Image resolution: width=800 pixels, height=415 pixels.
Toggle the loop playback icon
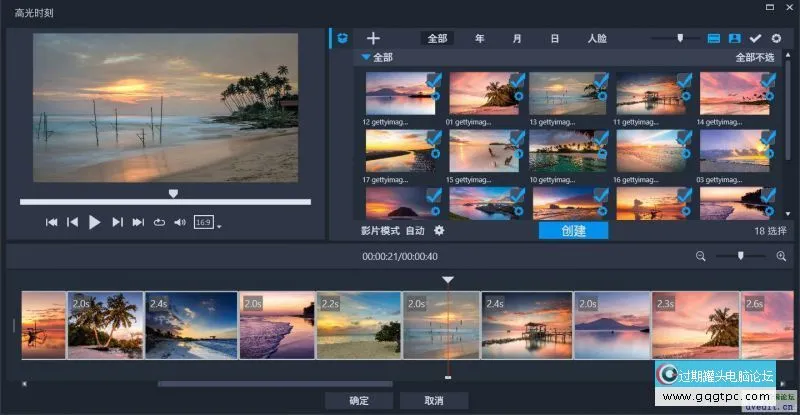[159, 222]
